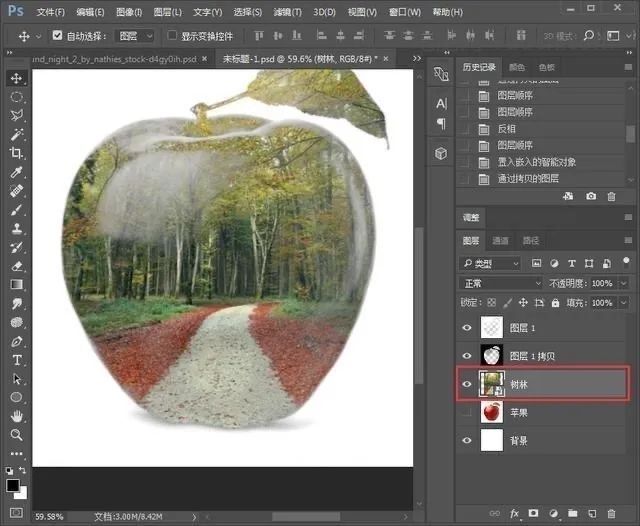Select the Eyedropper tool
The image size is (640, 526).
pyautogui.click(x=17, y=172)
